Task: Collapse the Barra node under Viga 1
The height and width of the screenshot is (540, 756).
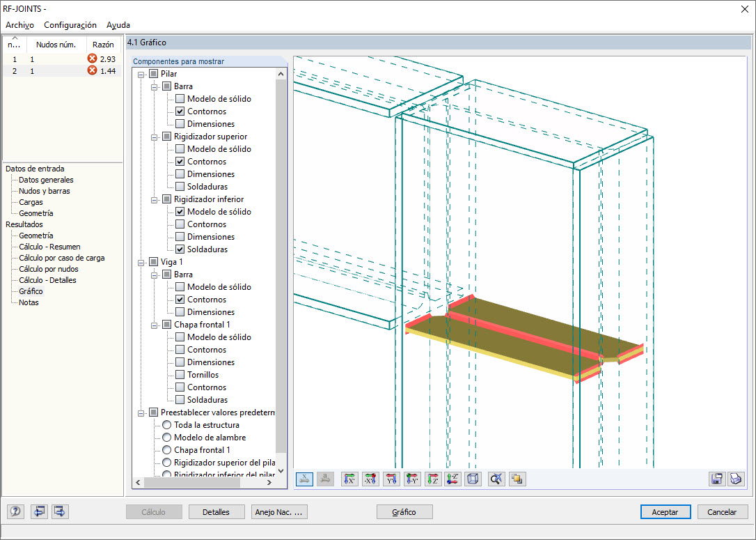Action: 155,275
